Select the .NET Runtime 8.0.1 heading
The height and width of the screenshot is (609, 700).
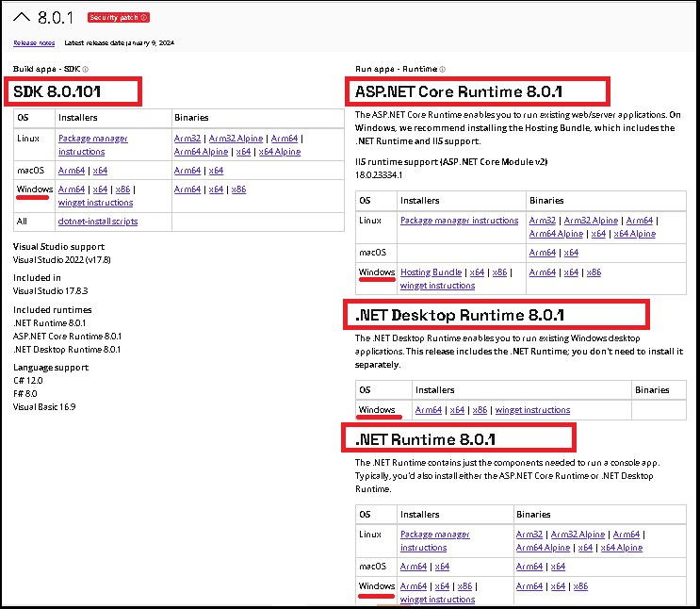coord(425,439)
